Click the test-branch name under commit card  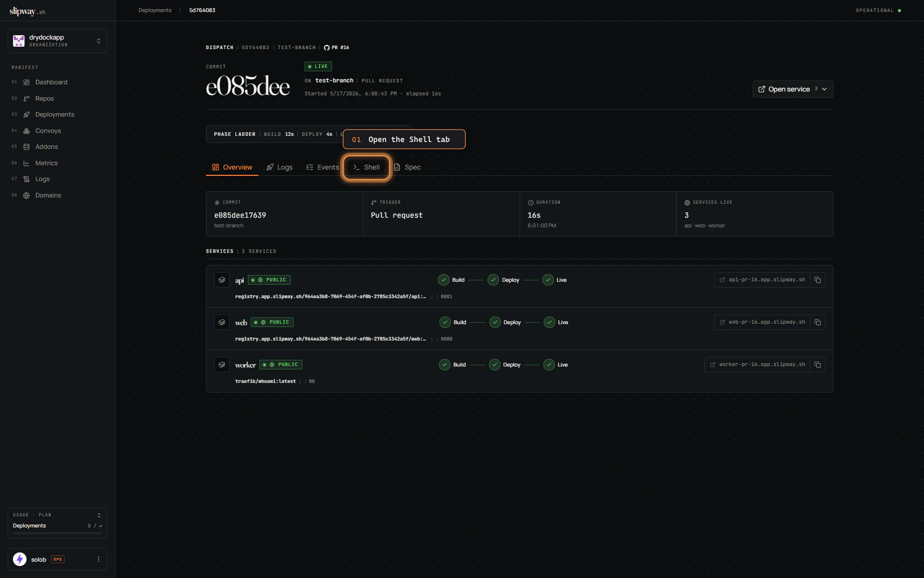click(x=229, y=226)
